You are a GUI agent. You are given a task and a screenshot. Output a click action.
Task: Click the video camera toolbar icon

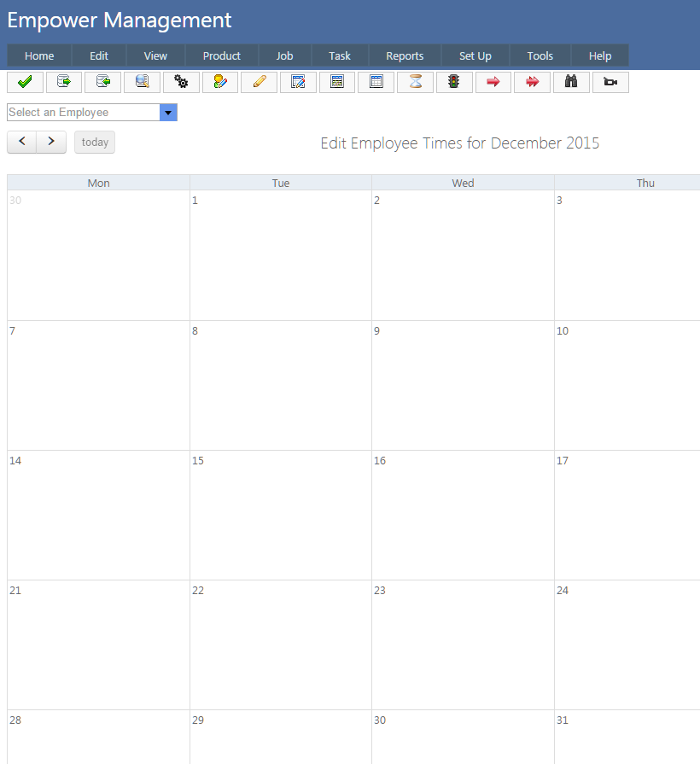tap(610, 82)
